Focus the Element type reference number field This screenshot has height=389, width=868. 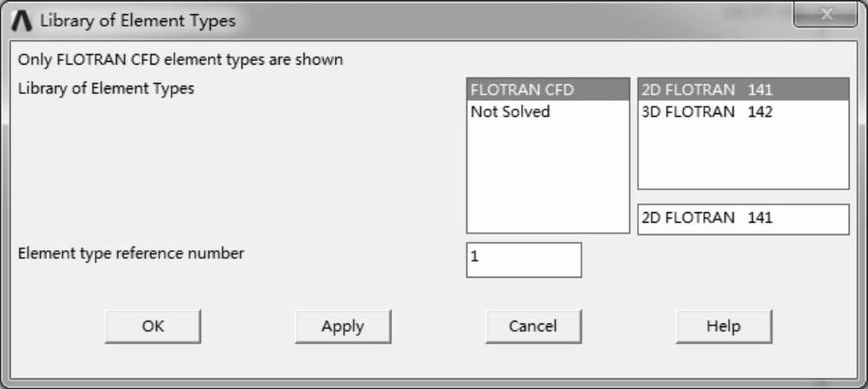tap(524, 259)
